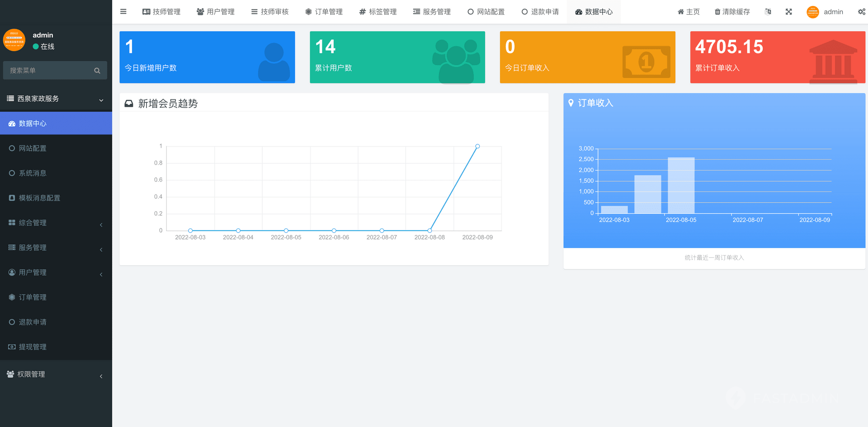Click the search magnifier icon in sidebar
The height and width of the screenshot is (427, 868).
point(97,71)
